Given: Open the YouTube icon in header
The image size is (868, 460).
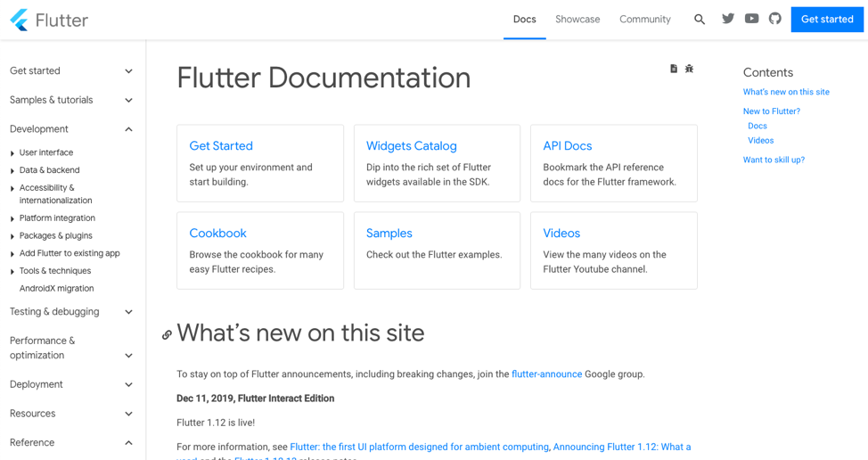Looking at the screenshot, I should [751, 19].
